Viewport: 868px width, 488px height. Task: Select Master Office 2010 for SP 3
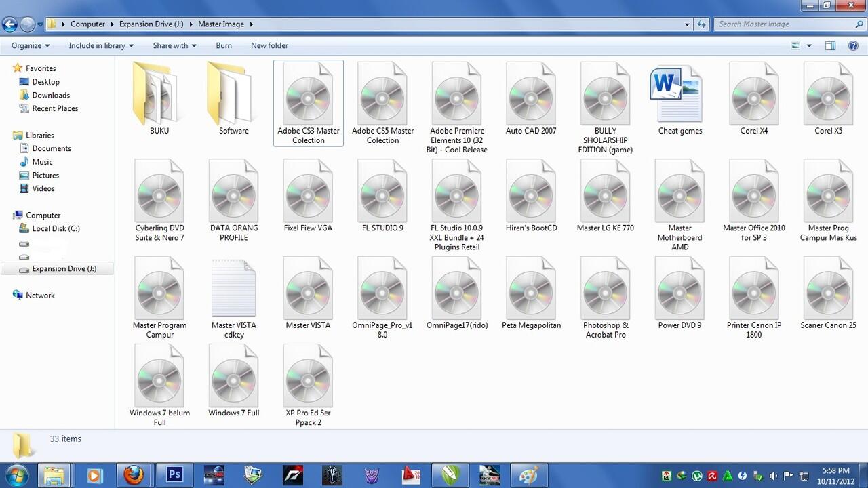pos(754,201)
